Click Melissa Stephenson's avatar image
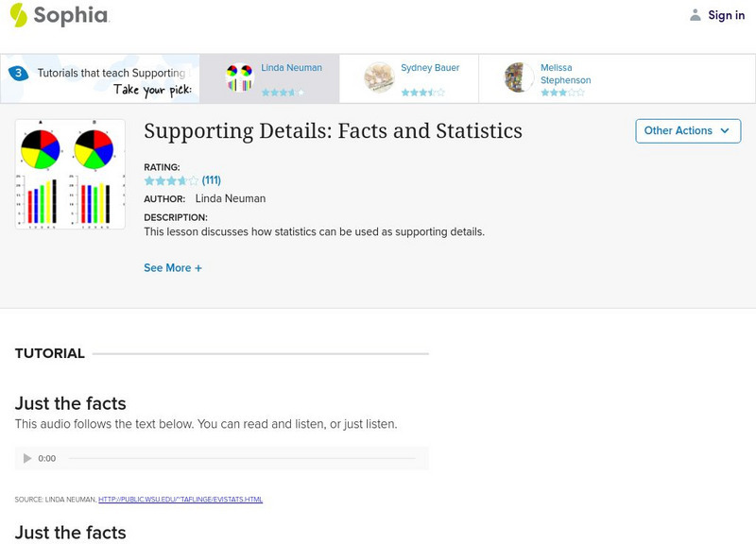The image size is (756, 544). pos(519,77)
